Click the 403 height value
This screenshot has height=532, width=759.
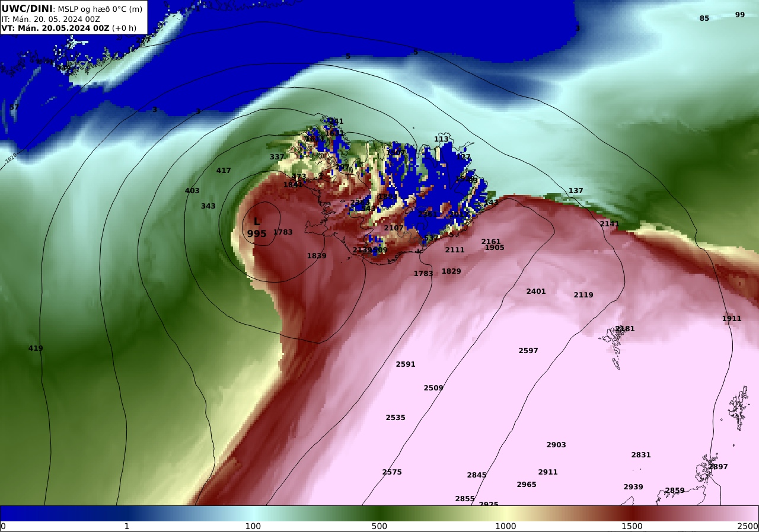click(x=192, y=191)
